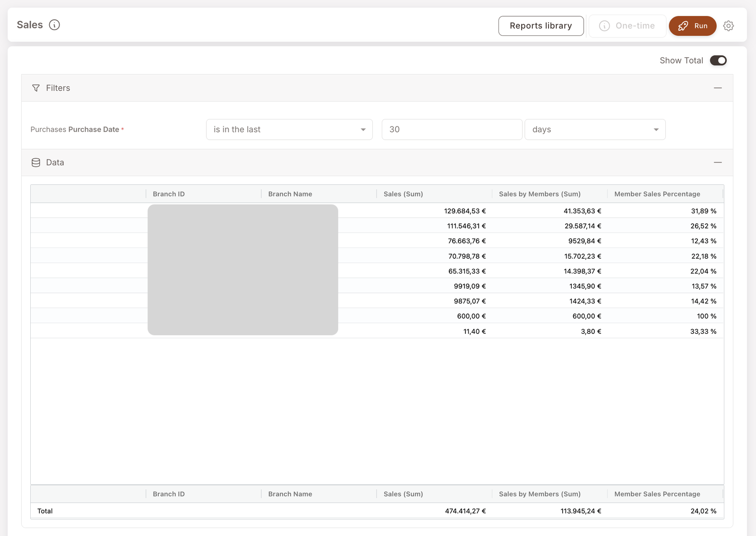The height and width of the screenshot is (536, 756).
Task: Click Sales (Sum) in the total footer header
Action: [403, 494]
